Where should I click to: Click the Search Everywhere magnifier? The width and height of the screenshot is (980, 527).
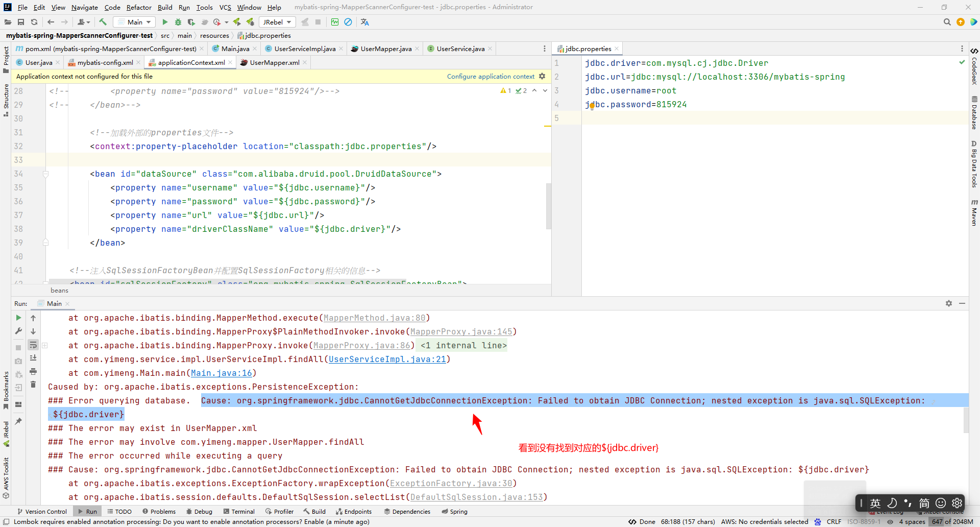[x=947, y=22]
